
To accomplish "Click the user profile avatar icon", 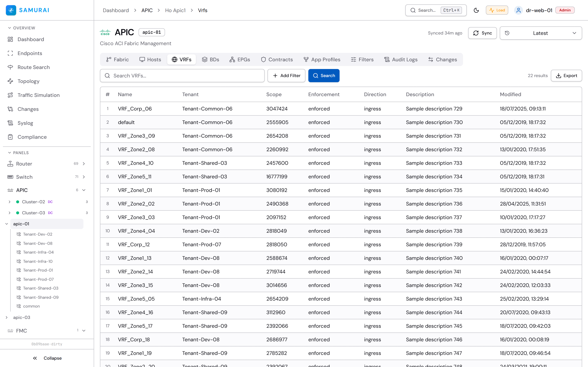I will (x=518, y=10).
